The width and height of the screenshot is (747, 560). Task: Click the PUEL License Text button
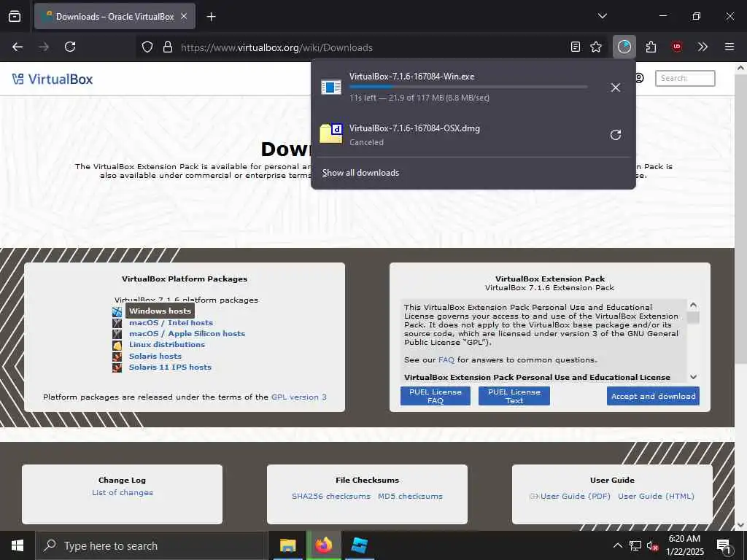(x=514, y=396)
